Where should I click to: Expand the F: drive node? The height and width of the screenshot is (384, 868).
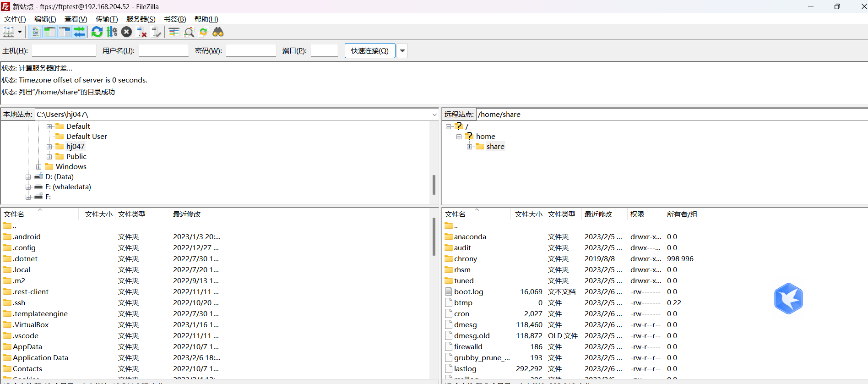(28, 197)
